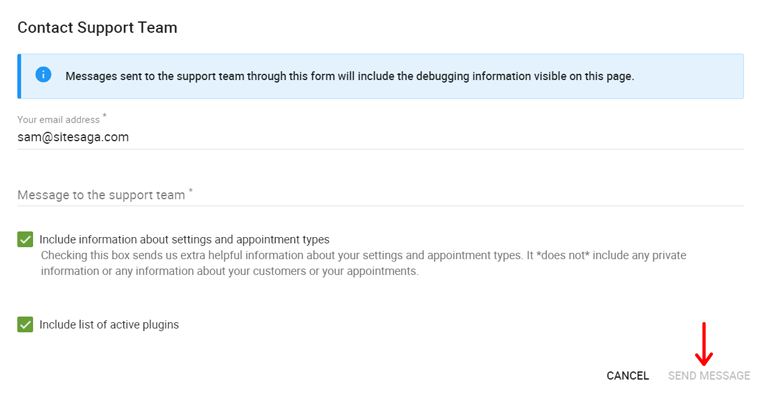The height and width of the screenshot is (396, 760).
Task: Click the CANCEL button
Action: (x=628, y=376)
